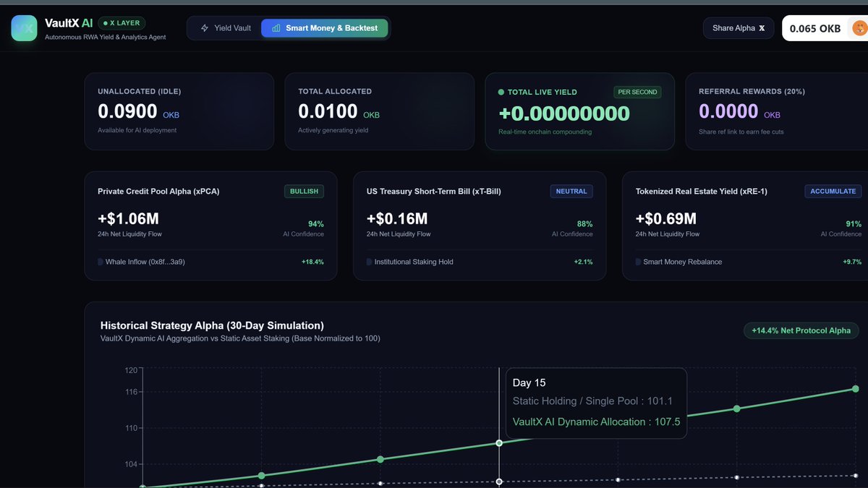Click the ACCUMULATE signal badge

click(x=833, y=192)
